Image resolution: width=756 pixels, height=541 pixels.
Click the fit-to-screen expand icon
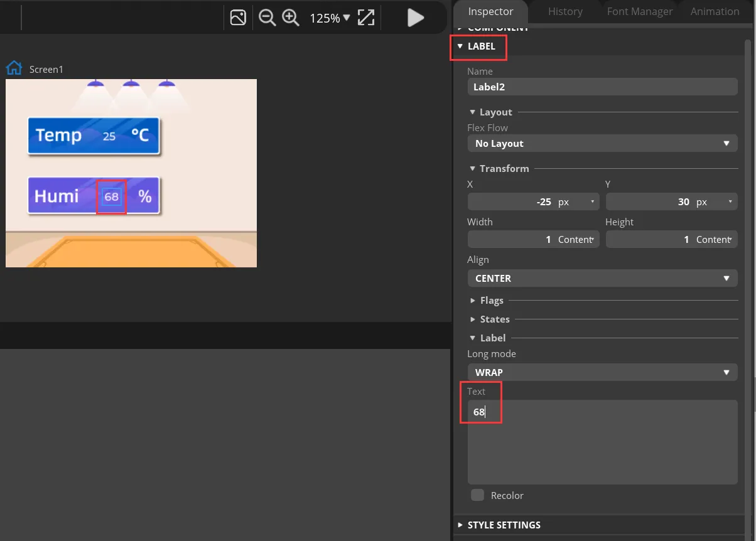366,18
